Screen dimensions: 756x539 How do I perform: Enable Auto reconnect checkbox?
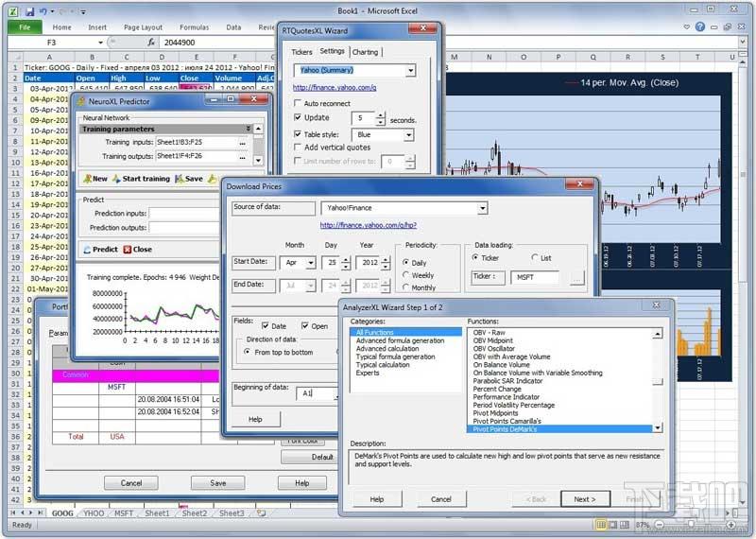coord(298,103)
